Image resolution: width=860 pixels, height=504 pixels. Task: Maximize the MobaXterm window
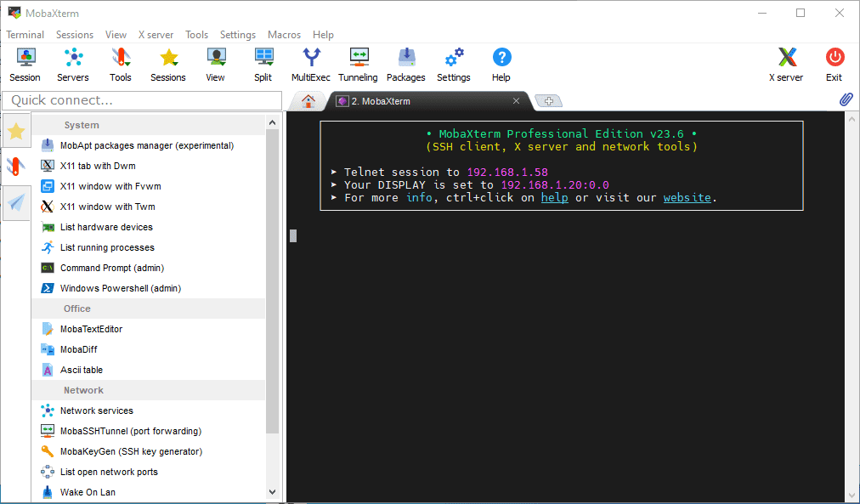click(x=801, y=13)
